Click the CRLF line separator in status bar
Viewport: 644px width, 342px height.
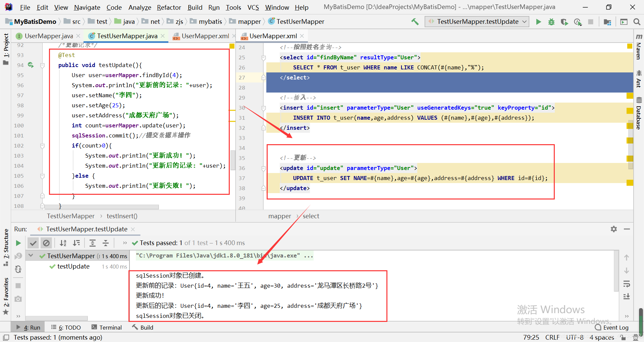pyautogui.click(x=552, y=337)
